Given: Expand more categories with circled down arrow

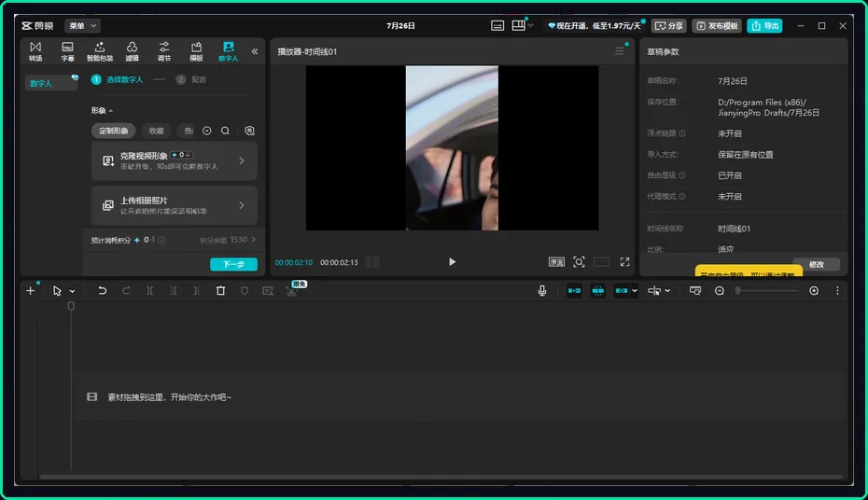Looking at the screenshot, I should point(206,131).
